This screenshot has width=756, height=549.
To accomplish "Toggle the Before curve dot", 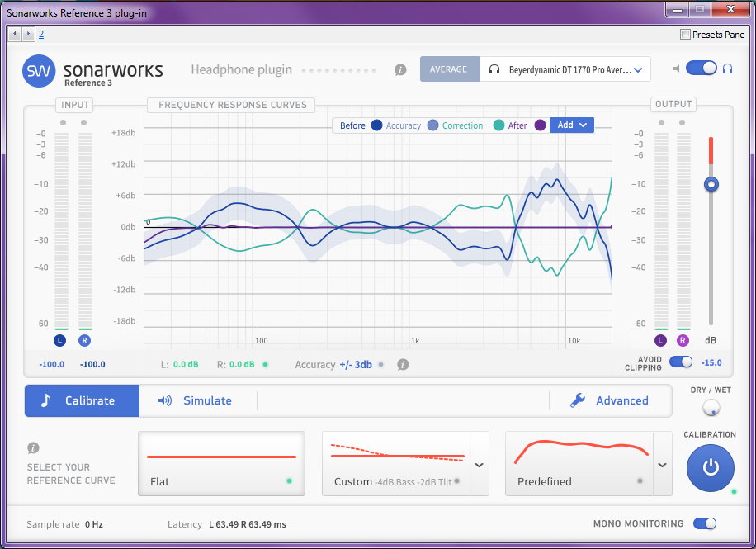I will click(376, 125).
